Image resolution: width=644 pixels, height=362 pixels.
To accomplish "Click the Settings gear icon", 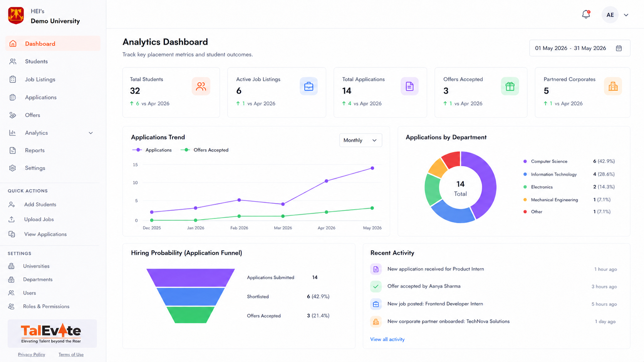I will click(x=13, y=168).
